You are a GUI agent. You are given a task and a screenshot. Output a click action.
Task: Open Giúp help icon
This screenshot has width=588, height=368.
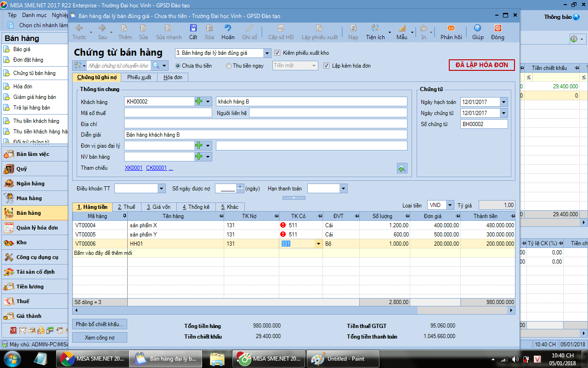[478, 29]
